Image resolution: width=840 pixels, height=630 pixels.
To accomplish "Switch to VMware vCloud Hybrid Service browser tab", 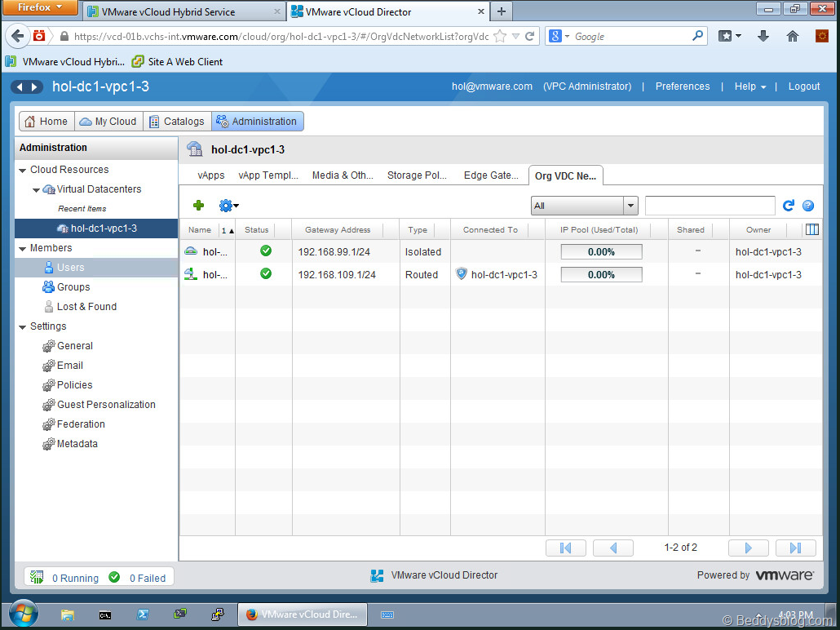I will pos(183,11).
